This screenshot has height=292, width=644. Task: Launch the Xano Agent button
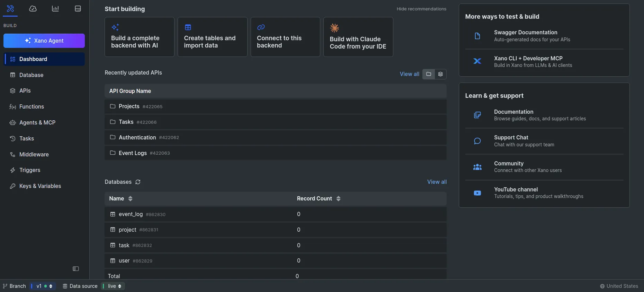point(44,41)
